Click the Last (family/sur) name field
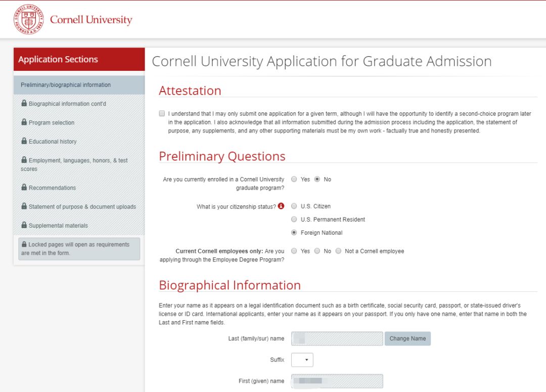Image resolution: width=546 pixels, height=392 pixels. [x=337, y=338]
